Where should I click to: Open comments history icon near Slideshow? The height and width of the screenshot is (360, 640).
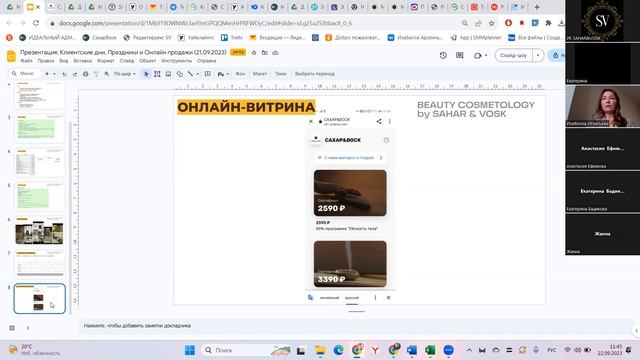[460, 55]
